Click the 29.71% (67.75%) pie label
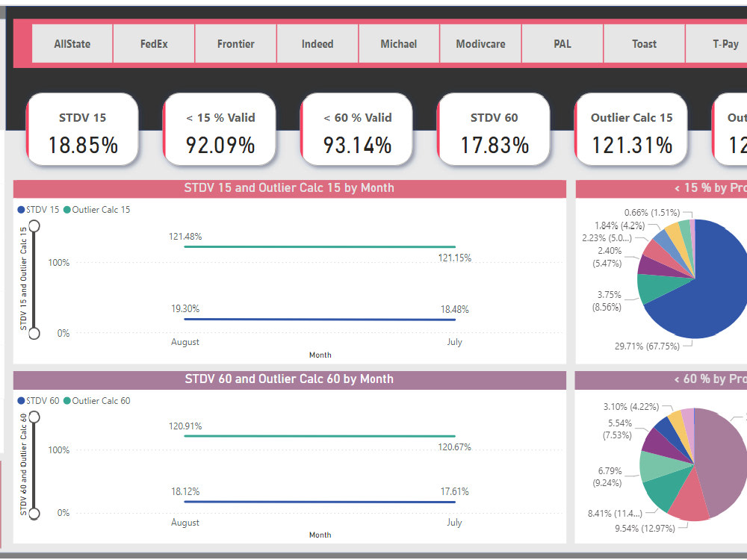This screenshot has height=560, width=747. (647, 346)
